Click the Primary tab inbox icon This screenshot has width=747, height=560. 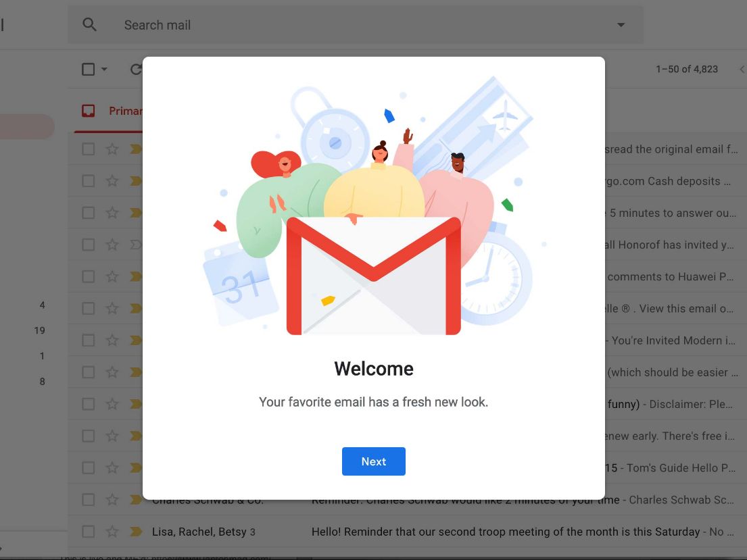[x=88, y=111]
